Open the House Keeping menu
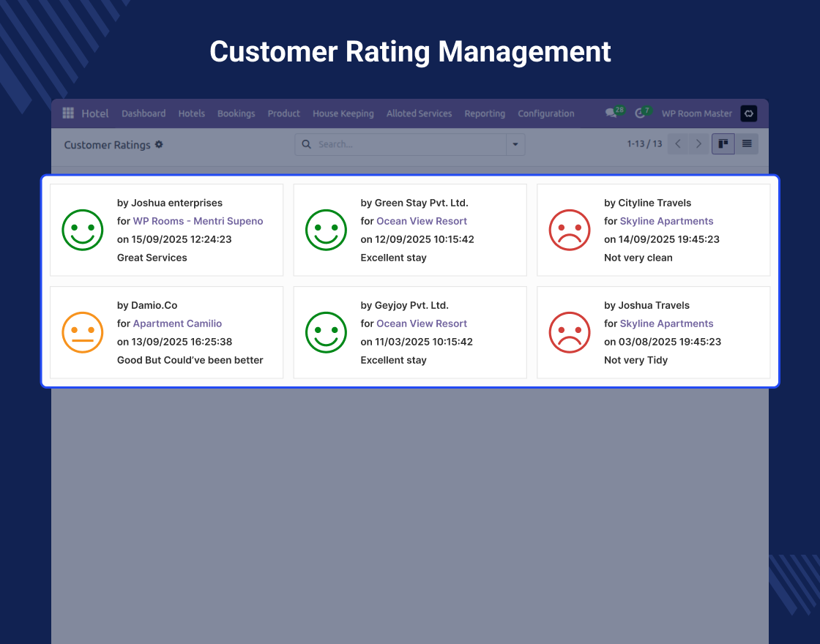The height and width of the screenshot is (644, 820). coord(343,113)
